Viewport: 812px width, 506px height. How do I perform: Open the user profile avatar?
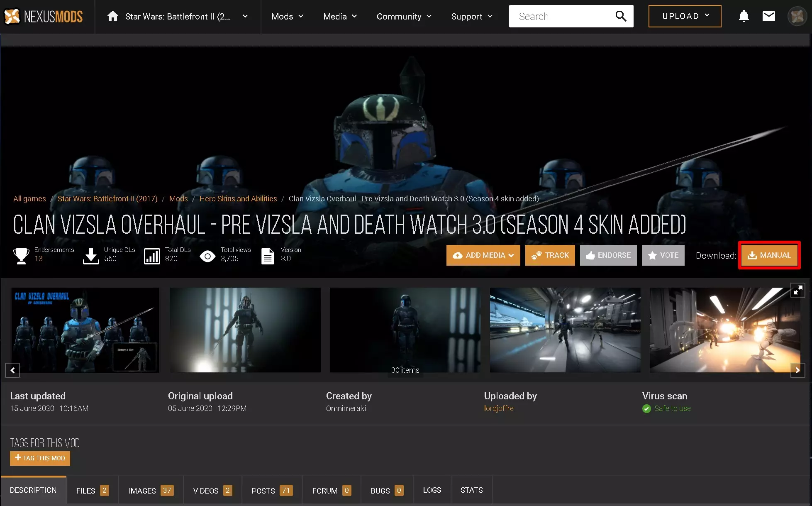pyautogui.click(x=797, y=16)
